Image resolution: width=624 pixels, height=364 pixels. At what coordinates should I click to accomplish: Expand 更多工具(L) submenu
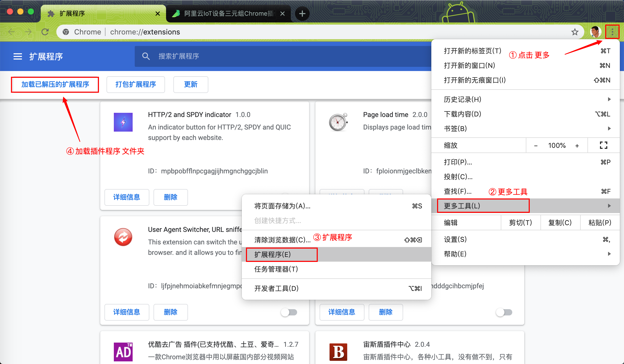[526, 206]
